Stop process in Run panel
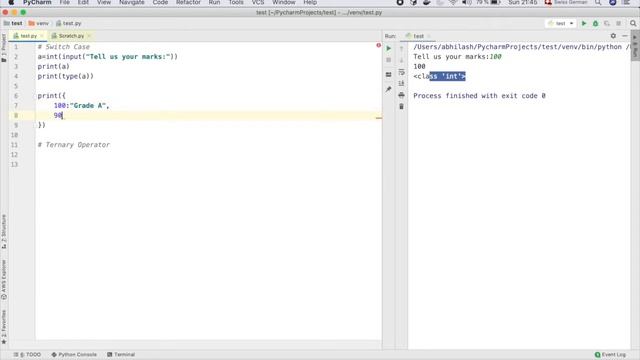This screenshot has width=640, height=360. (x=389, y=60)
